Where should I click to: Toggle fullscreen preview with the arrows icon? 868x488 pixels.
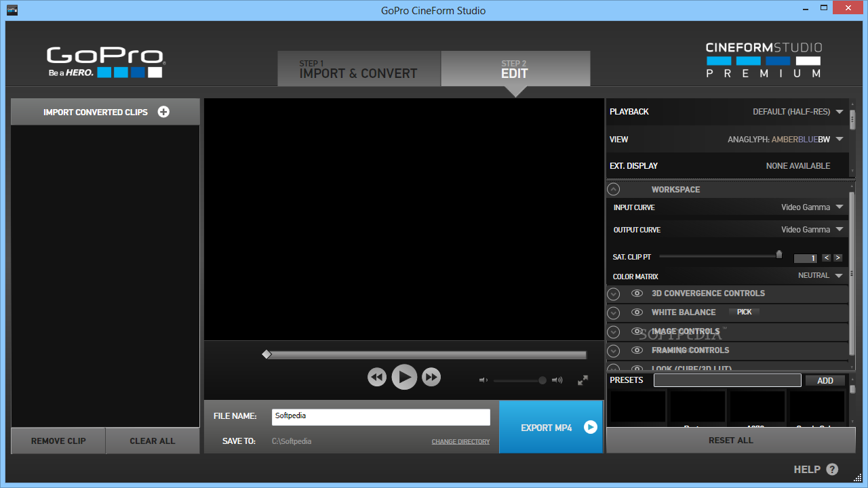[x=583, y=380]
